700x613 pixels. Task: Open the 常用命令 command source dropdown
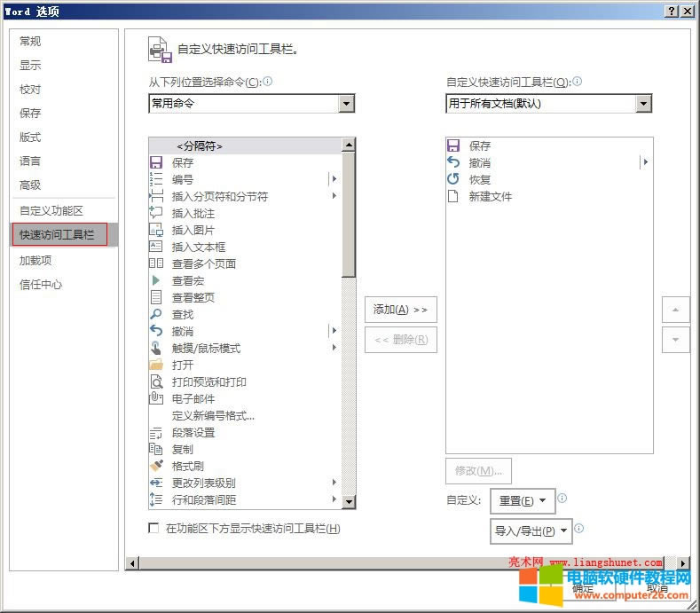(x=345, y=104)
